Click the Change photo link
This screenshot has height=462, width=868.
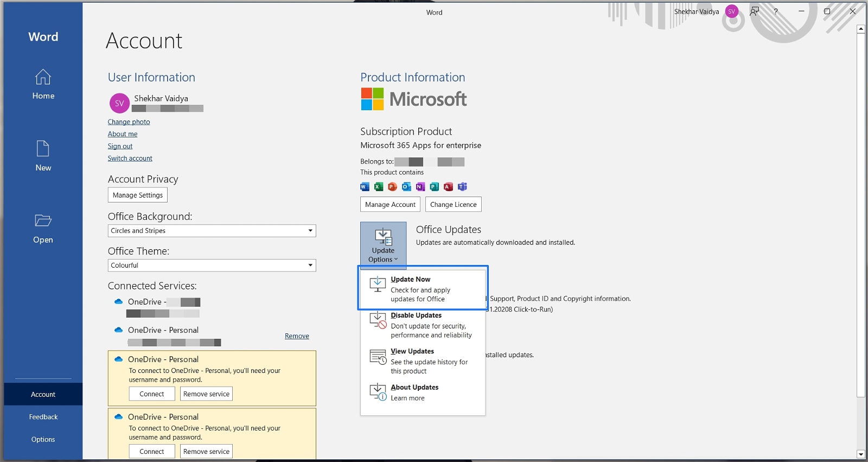pos(129,122)
